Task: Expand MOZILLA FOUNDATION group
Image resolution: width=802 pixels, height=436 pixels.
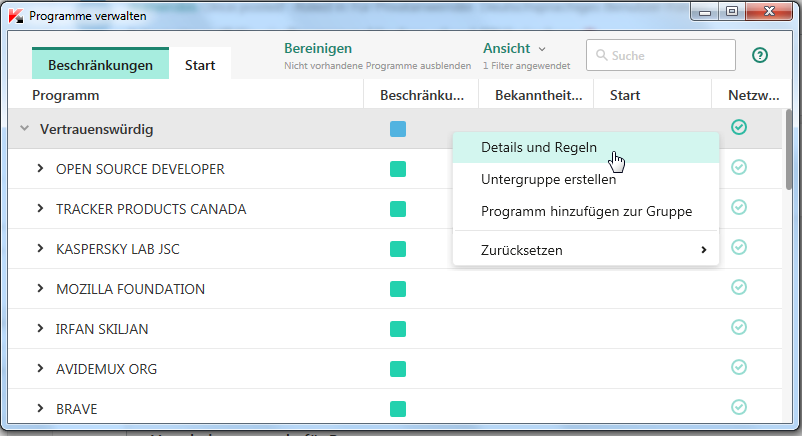Action: pyautogui.click(x=40, y=288)
